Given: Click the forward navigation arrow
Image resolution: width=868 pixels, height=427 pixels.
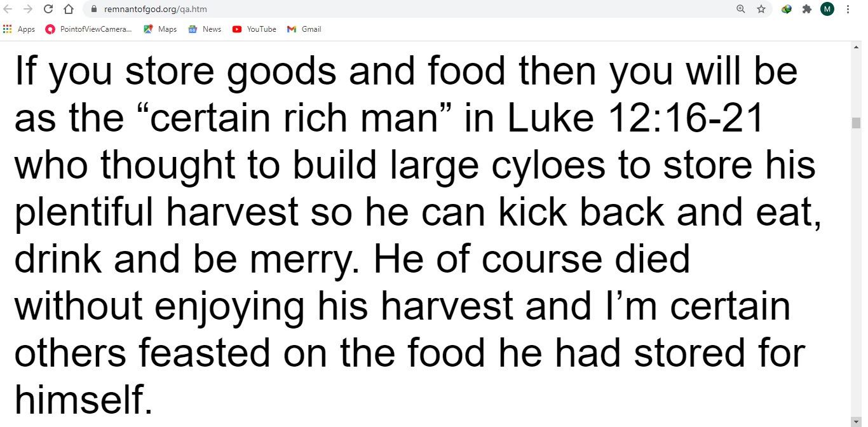Looking at the screenshot, I should 27,9.
